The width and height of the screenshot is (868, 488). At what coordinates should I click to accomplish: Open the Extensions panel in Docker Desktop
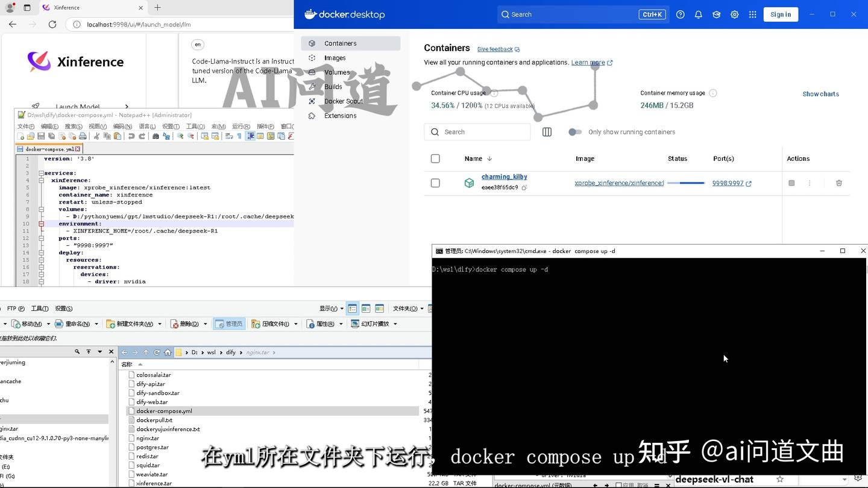(x=340, y=116)
